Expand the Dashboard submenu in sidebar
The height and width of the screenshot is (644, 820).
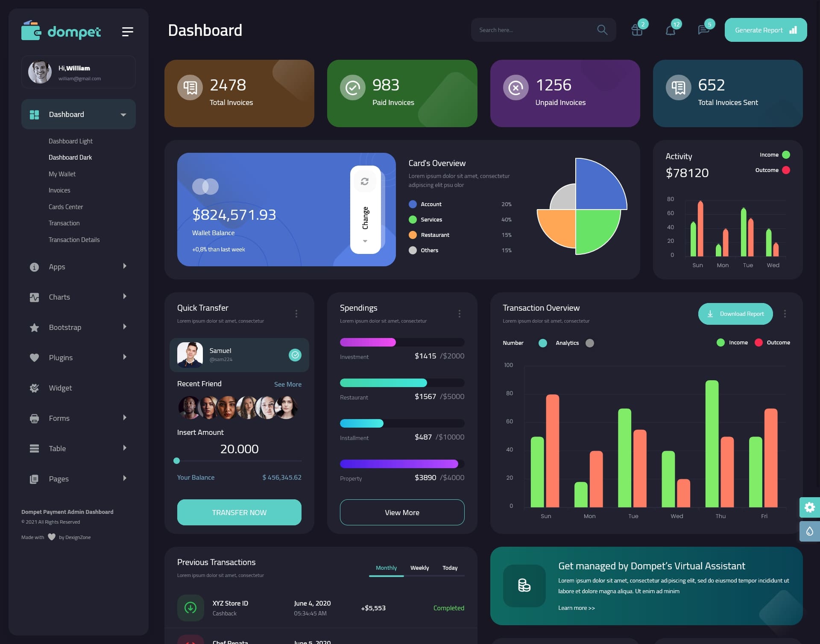[x=123, y=114]
